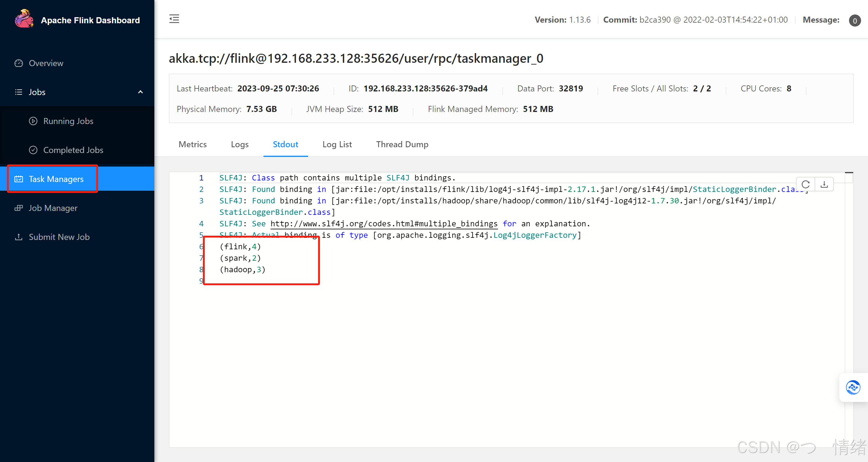The image size is (868, 462).
Task: Open the assistant widget in bottom-right corner
Action: [853, 387]
